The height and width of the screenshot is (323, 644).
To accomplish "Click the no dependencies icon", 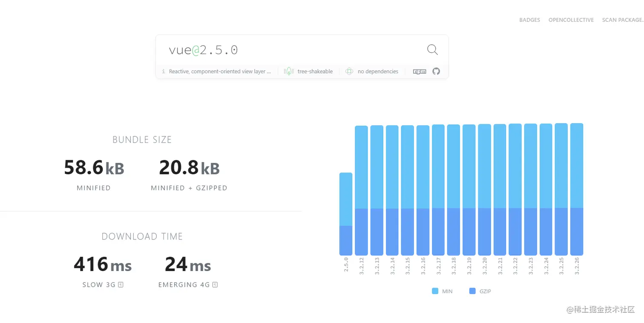I will point(349,71).
